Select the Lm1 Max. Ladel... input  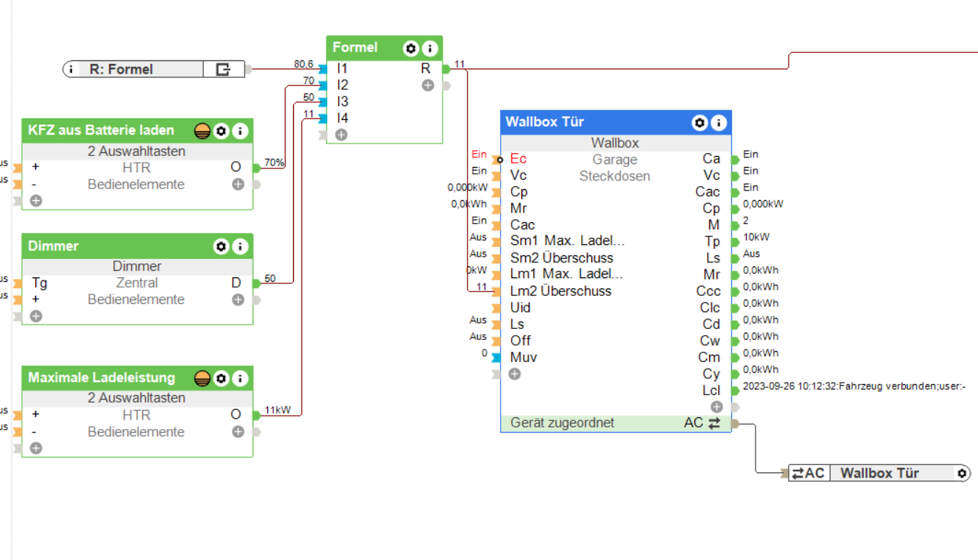[567, 274]
